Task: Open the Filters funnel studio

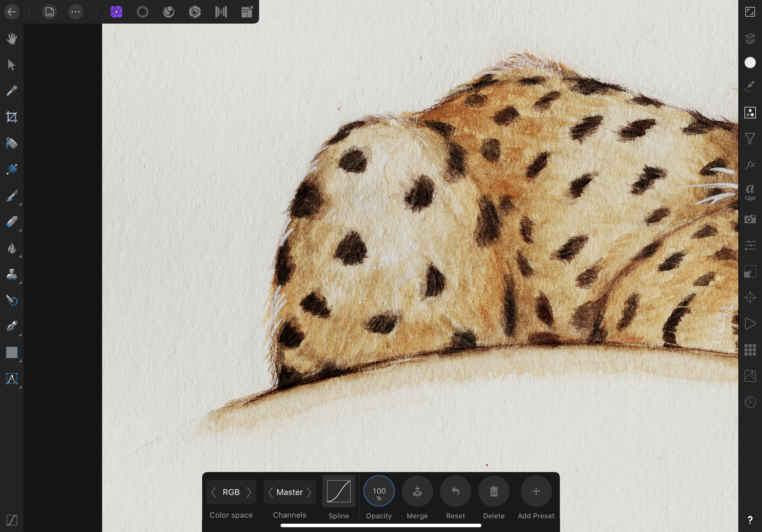Action: tap(750, 139)
